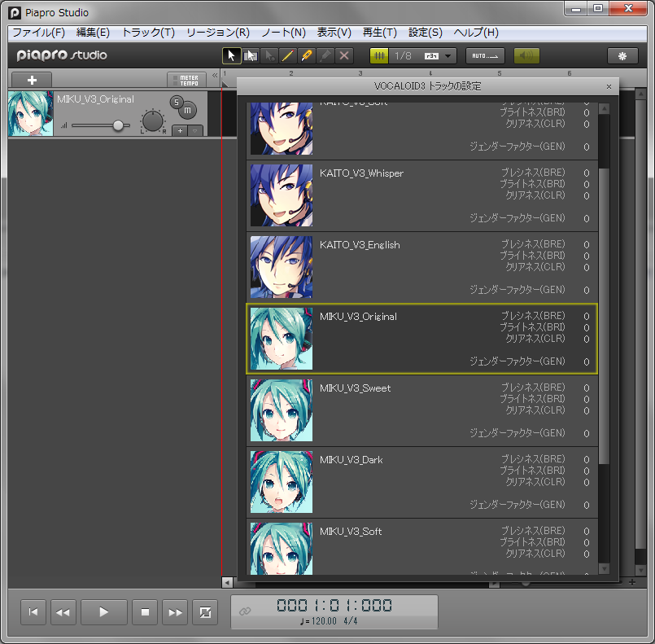
Task: Open the 編集(E) menu
Action: click(93, 33)
